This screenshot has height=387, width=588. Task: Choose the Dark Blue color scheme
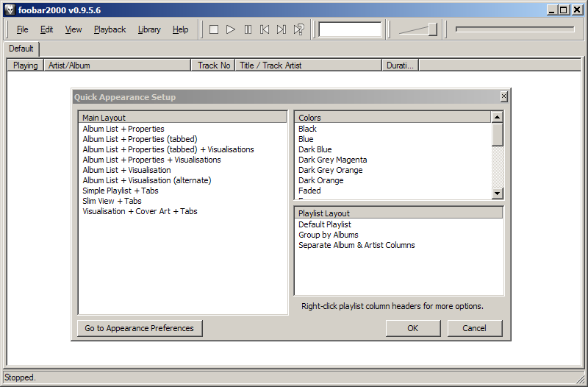[315, 149]
